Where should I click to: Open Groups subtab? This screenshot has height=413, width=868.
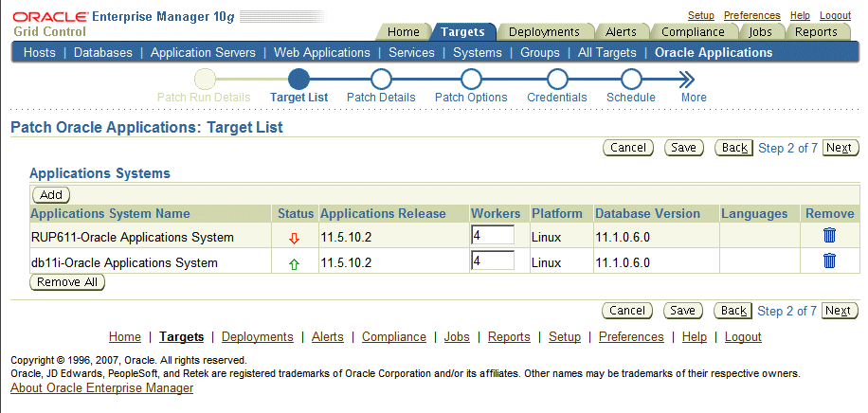540,53
